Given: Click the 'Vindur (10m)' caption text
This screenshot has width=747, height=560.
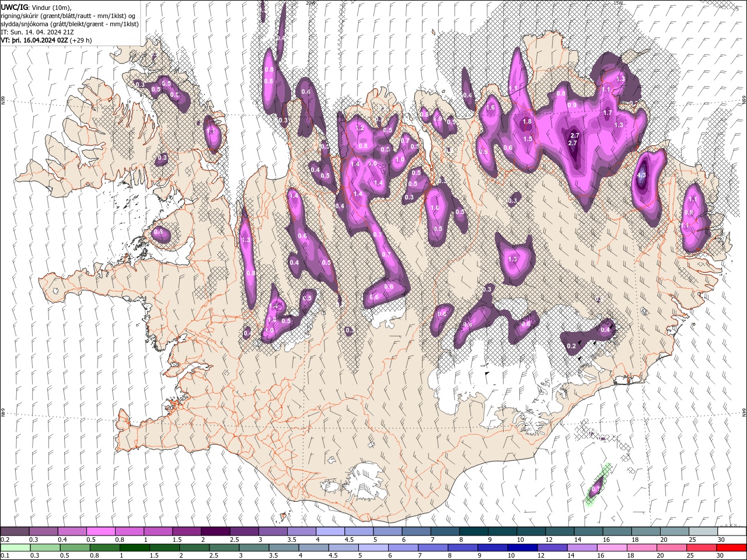Looking at the screenshot, I should point(51,7).
